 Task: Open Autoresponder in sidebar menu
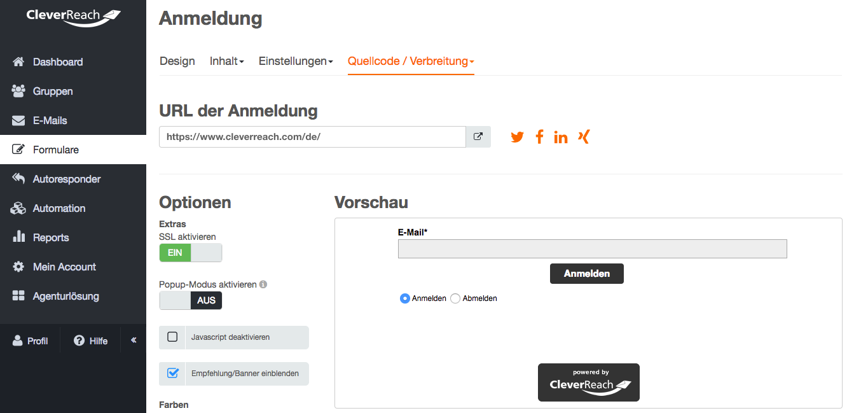[x=73, y=179]
